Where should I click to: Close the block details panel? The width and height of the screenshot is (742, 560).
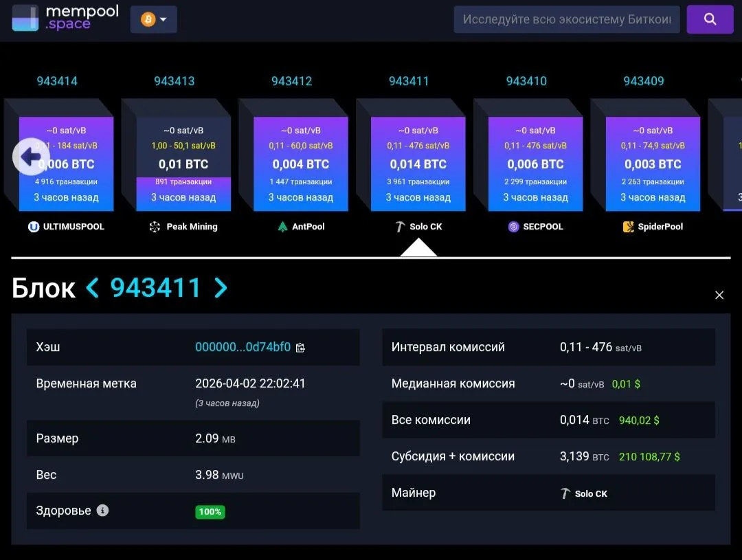coord(719,295)
